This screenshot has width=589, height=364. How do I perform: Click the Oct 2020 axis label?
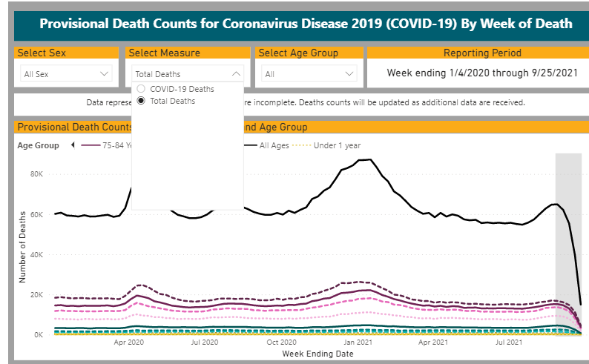(282, 343)
